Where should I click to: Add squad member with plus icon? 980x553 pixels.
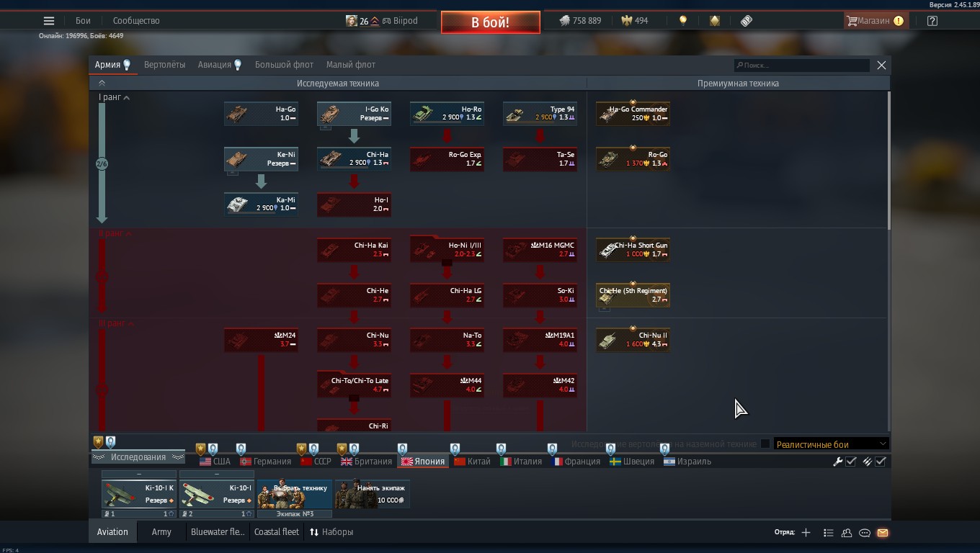coord(806,533)
